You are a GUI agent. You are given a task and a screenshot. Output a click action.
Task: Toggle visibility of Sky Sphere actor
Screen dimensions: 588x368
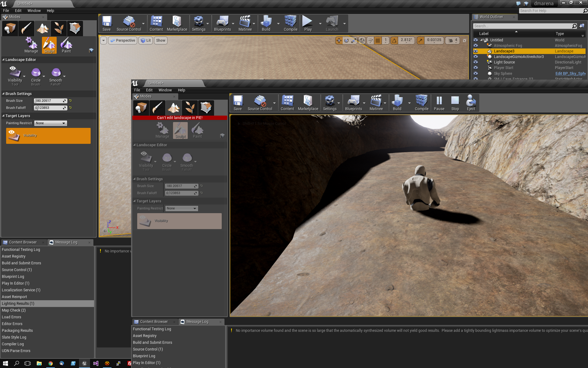(x=476, y=74)
